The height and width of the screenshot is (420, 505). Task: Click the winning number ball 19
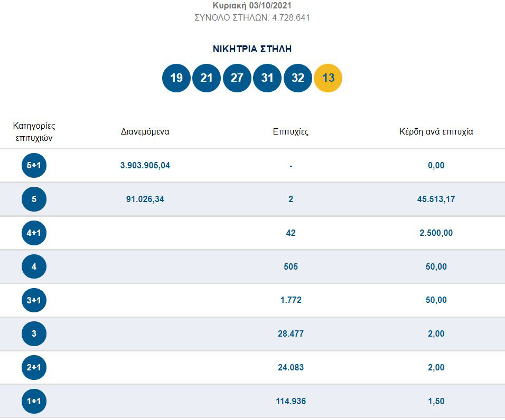pos(176,78)
